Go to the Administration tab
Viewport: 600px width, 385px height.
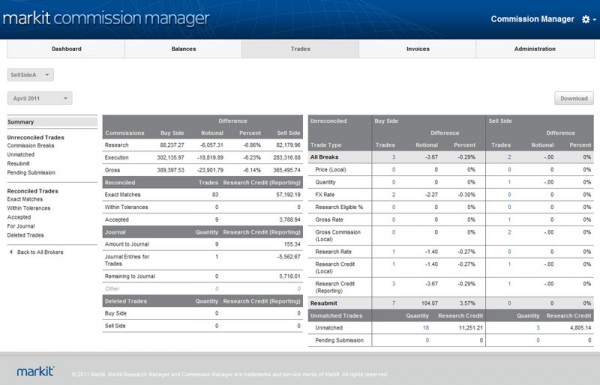[535, 49]
